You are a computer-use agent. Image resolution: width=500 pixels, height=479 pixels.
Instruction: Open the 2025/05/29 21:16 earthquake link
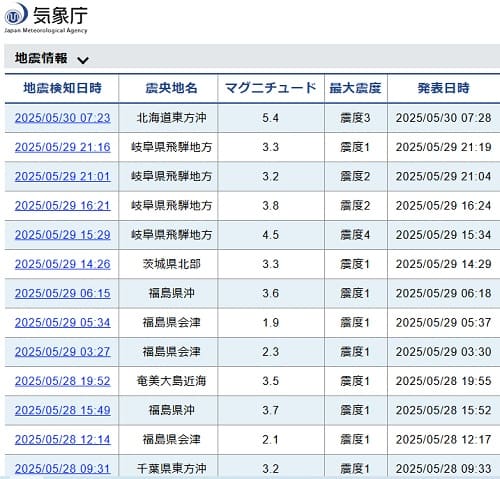coord(62,147)
